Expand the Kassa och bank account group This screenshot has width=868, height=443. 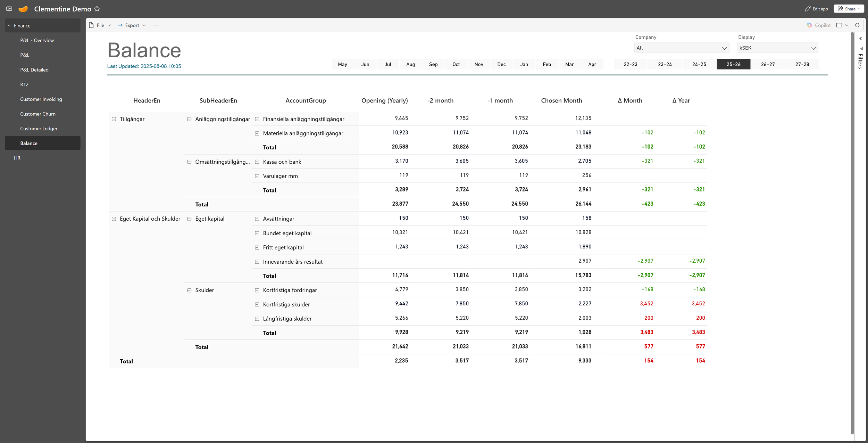[x=257, y=162]
